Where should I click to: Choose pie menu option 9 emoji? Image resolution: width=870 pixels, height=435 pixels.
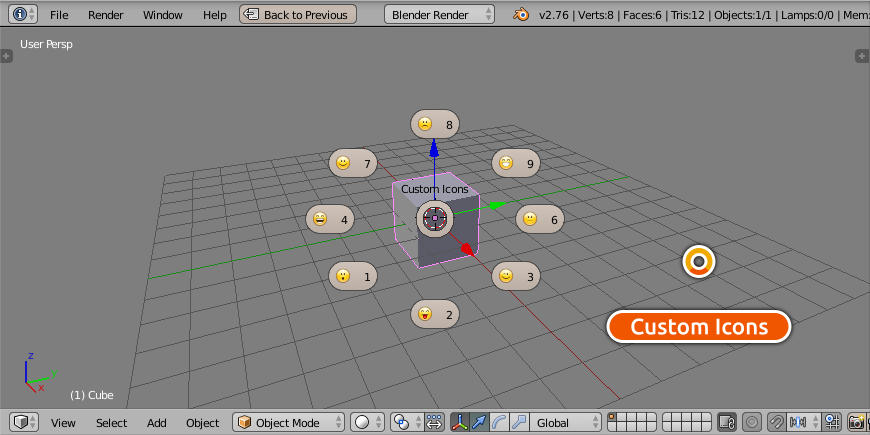(516, 163)
